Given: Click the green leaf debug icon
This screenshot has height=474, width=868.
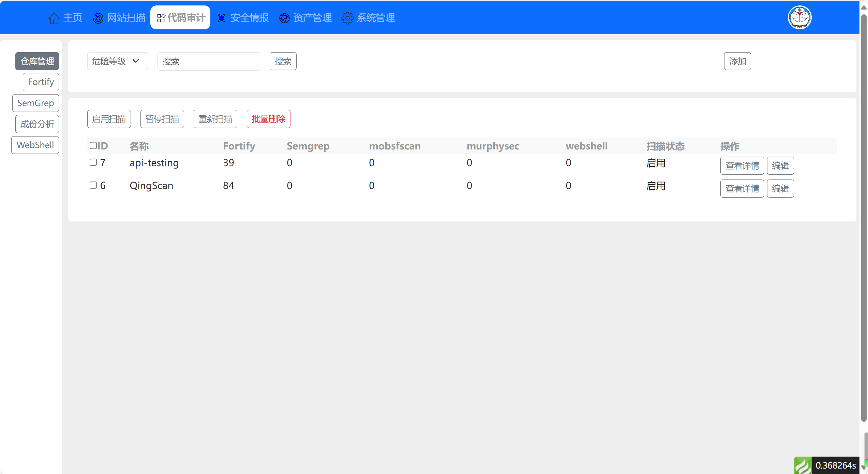Looking at the screenshot, I should pos(803,465).
